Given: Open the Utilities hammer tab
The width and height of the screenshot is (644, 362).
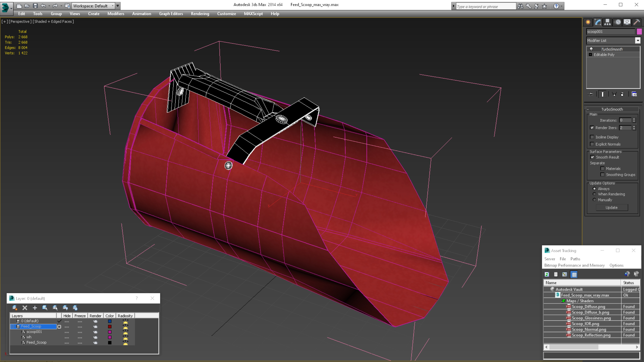Looking at the screenshot, I should 637,22.
